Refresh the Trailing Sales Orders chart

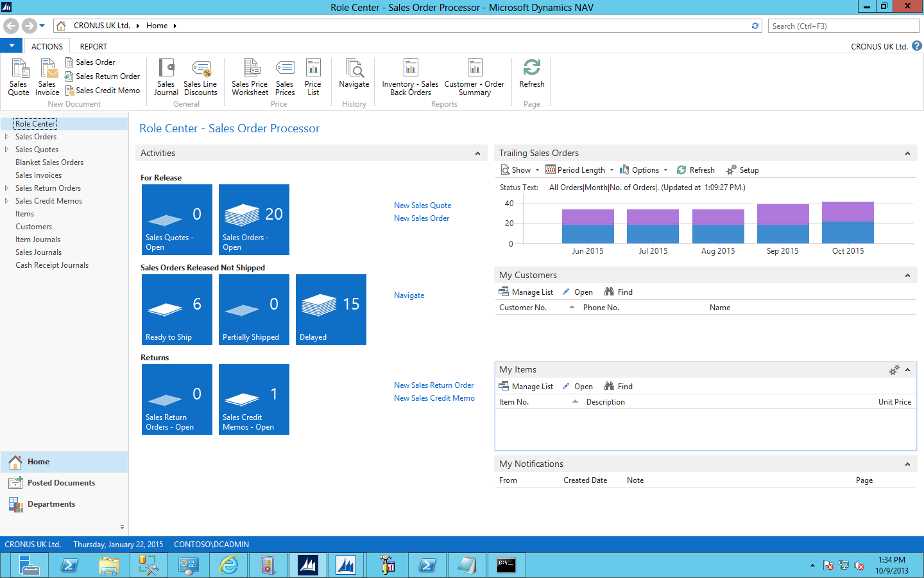[x=696, y=170]
